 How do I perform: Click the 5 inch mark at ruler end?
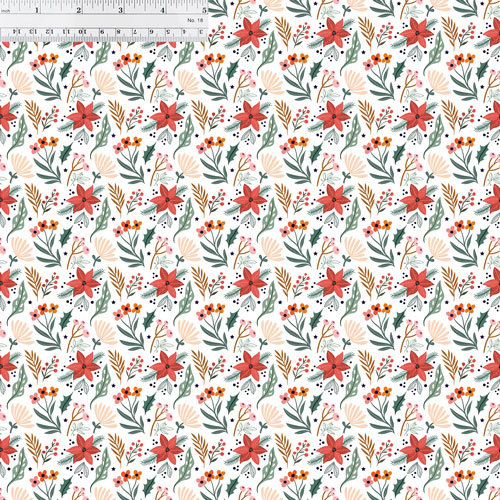204,10
